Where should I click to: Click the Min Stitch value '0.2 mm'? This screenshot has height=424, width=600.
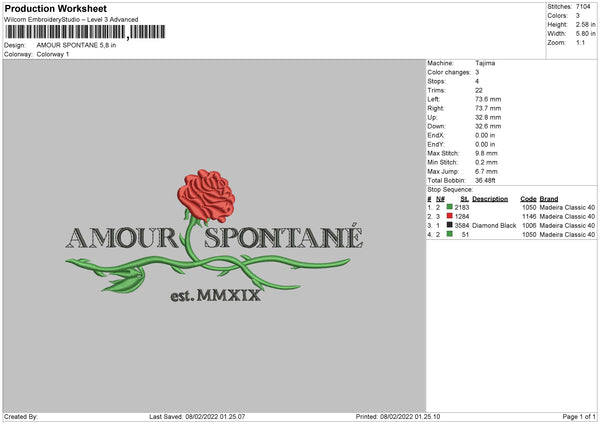click(x=486, y=163)
